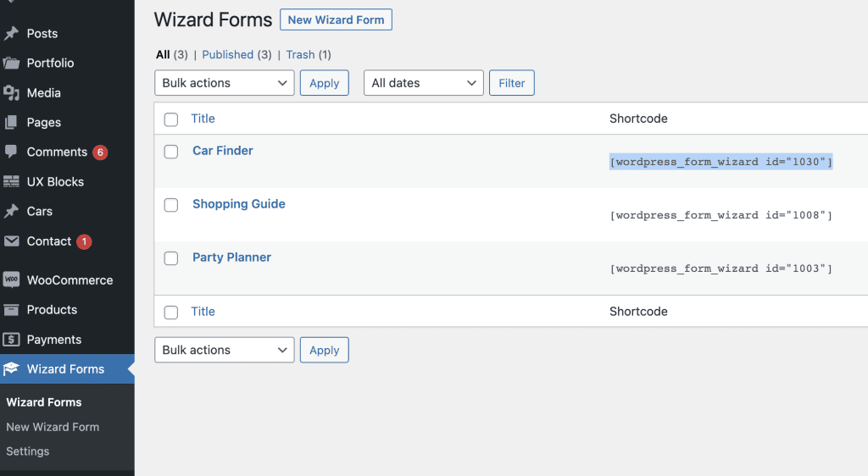Click the Posts pushpin icon
The image size is (868, 476).
tap(11, 34)
